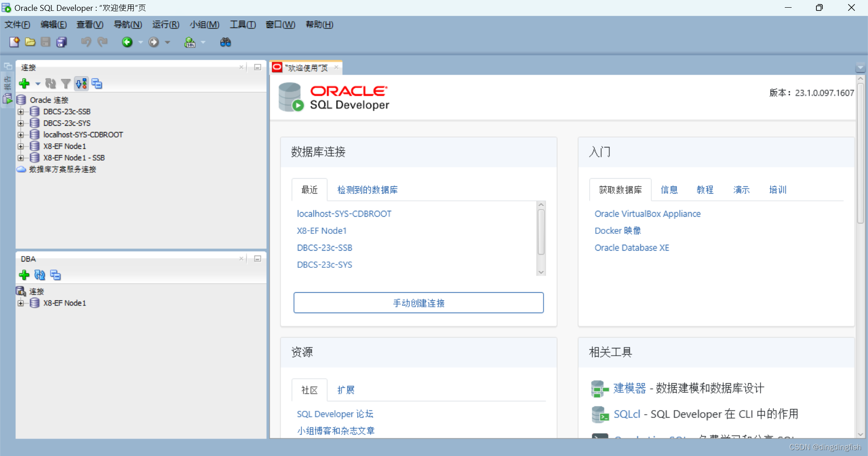
Task: Click the Undo toolbar icon
Action: 86,42
